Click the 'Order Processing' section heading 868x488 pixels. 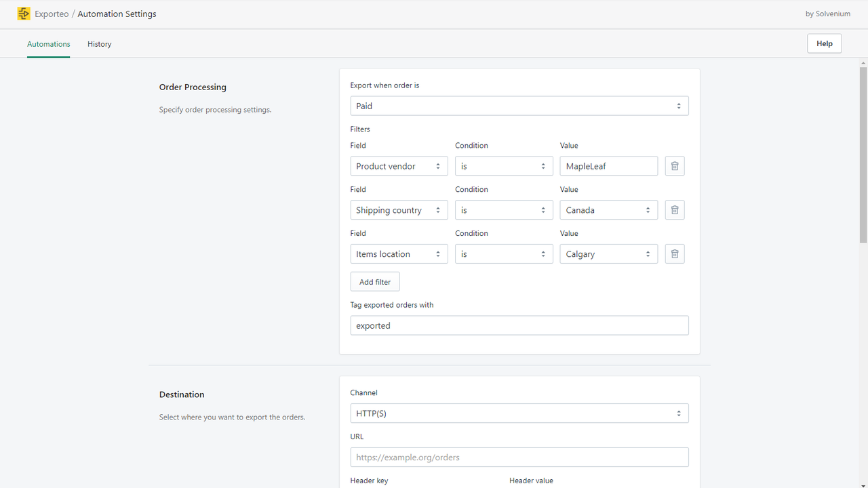pos(193,87)
